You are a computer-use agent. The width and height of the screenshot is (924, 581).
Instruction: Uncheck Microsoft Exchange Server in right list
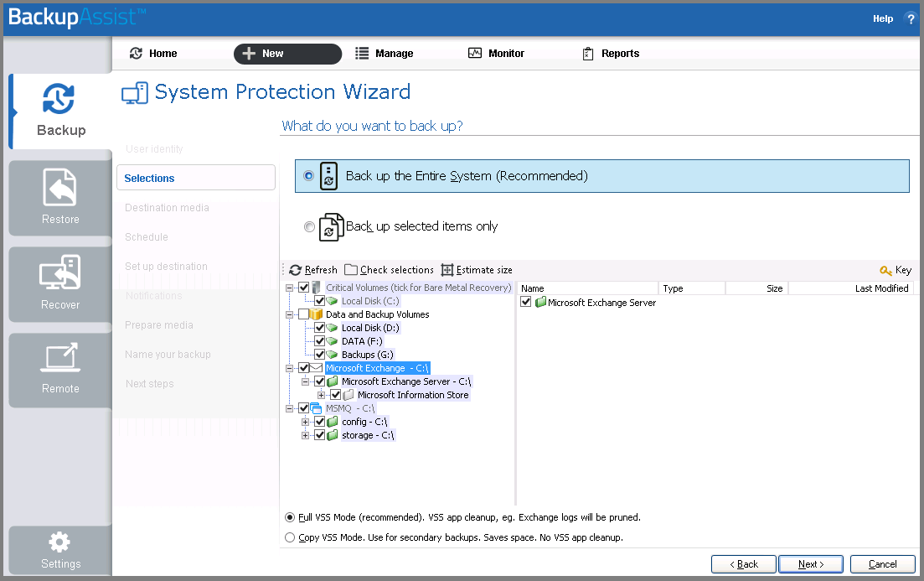point(526,302)
